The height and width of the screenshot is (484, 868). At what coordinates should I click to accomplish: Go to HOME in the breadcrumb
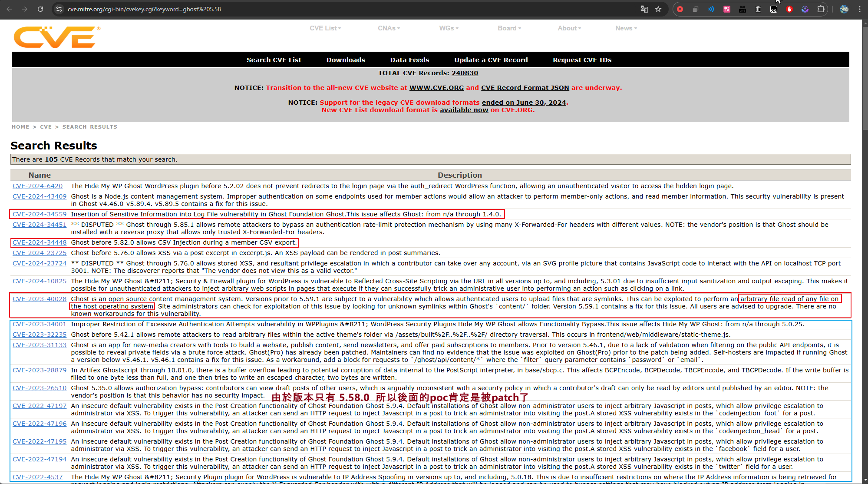tap(20, 127)
